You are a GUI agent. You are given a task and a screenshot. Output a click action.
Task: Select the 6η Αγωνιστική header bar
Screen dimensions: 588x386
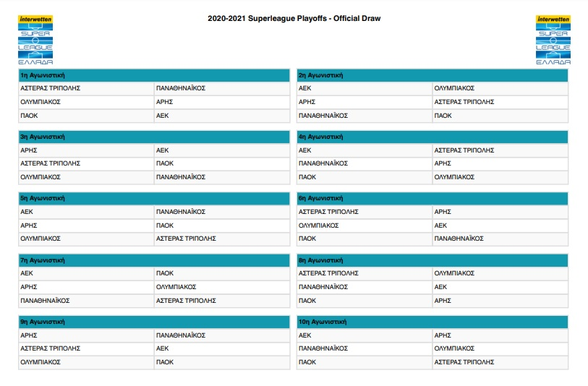432,198
